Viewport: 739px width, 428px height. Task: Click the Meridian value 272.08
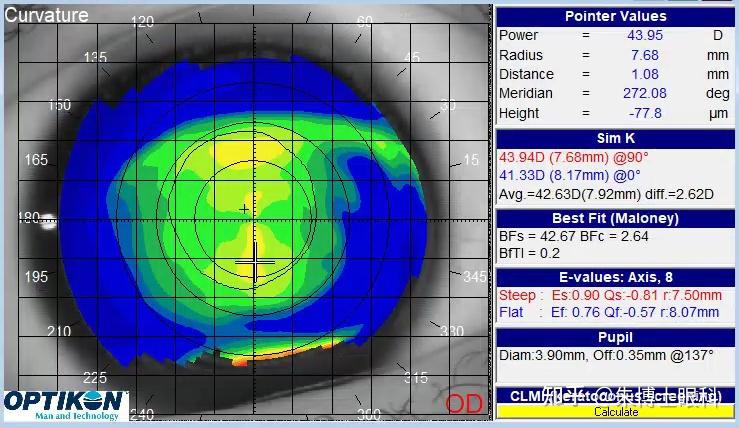645,93
